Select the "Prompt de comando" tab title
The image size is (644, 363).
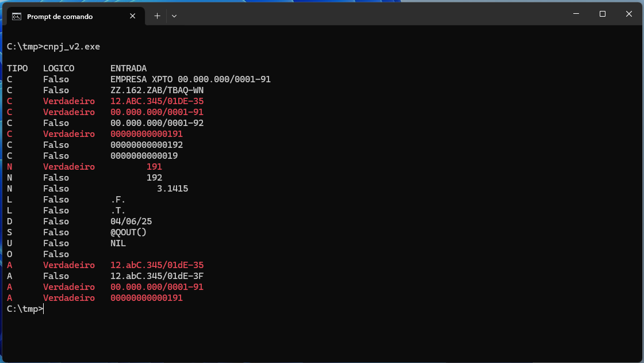60,17
